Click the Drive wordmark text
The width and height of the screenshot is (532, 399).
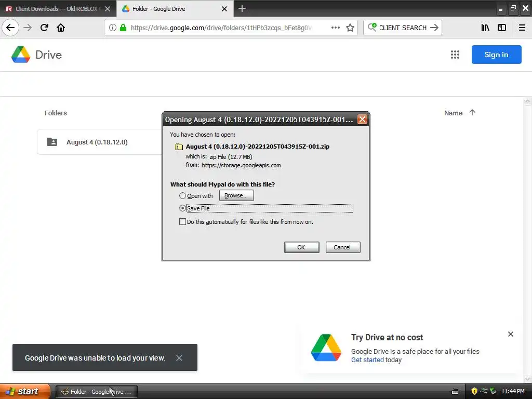[48, 55]
